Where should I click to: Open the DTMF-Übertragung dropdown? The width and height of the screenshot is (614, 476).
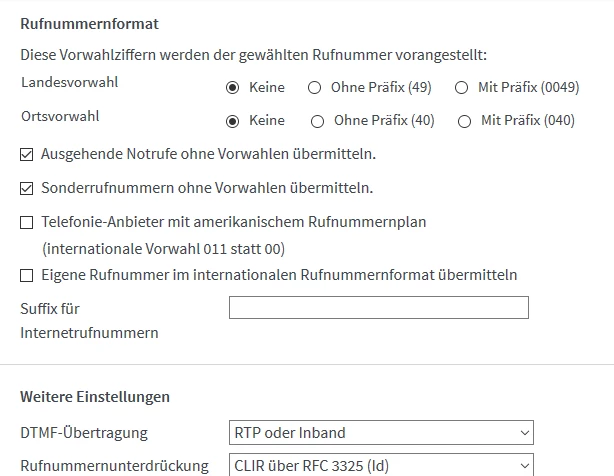pos(381,433)
